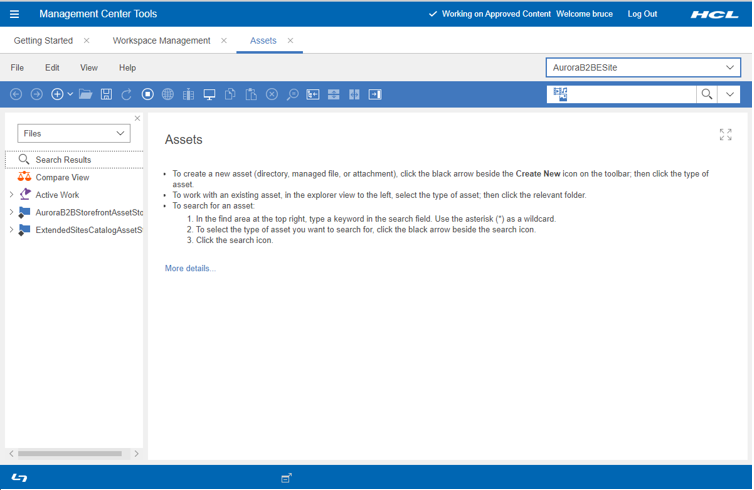Maximize the Assets content pane
Viewport: 754px width, 490px height.
[726, 135]
